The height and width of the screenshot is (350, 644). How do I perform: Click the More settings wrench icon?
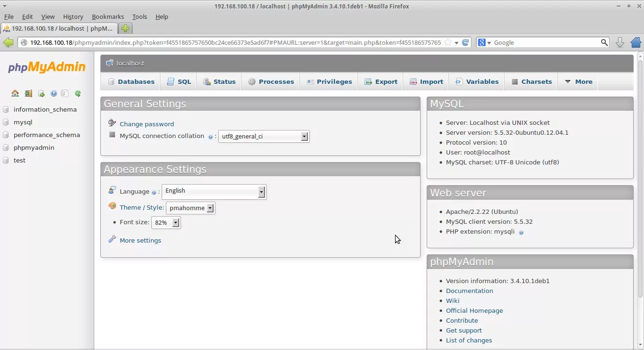pos(112,239)
